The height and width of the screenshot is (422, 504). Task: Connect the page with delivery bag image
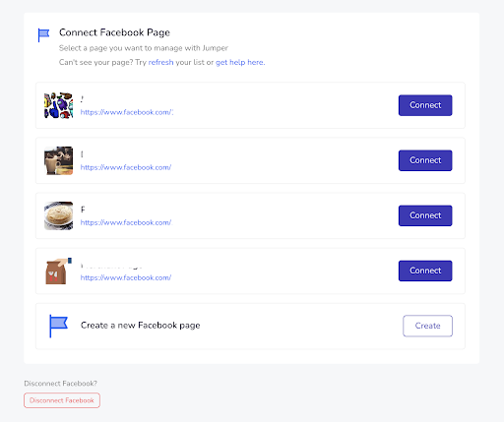coord(425,271)
